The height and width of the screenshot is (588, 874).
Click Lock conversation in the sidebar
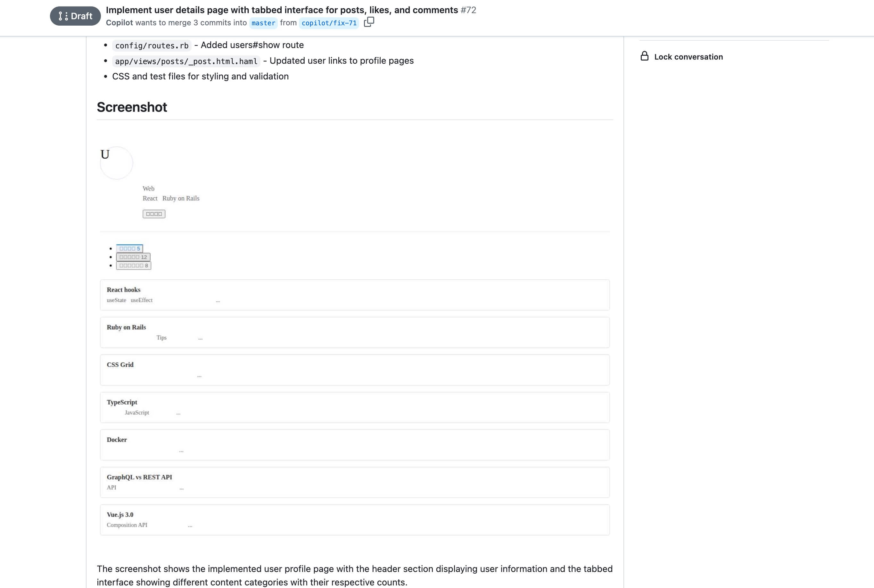(688, 57)
